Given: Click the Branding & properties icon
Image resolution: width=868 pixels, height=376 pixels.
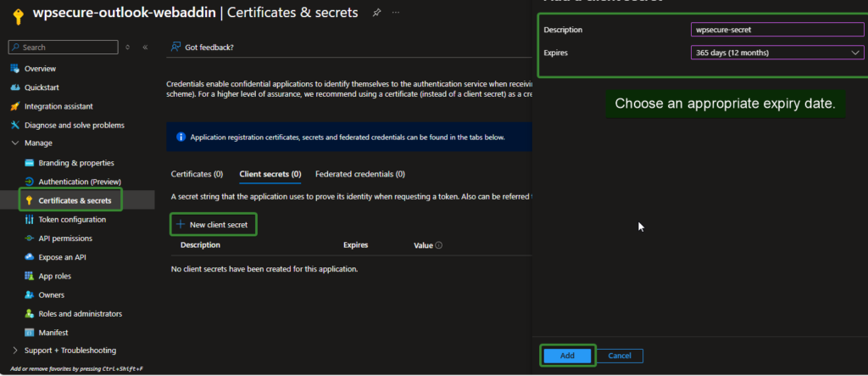Looking at the screenshot, I should pyautogui.click(x=29, y=163).
